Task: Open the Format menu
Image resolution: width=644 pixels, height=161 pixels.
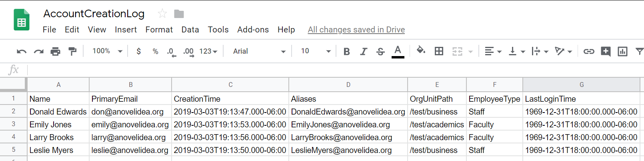Action: point(159,30)
